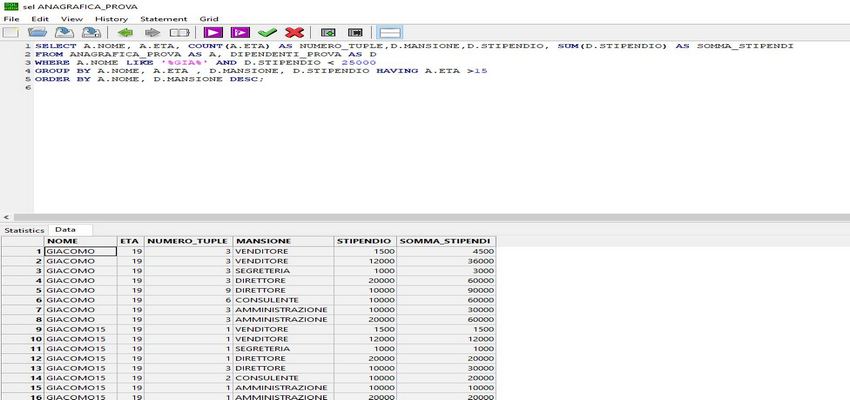
Task: Rollback with the red X icon
Action: 294,33
